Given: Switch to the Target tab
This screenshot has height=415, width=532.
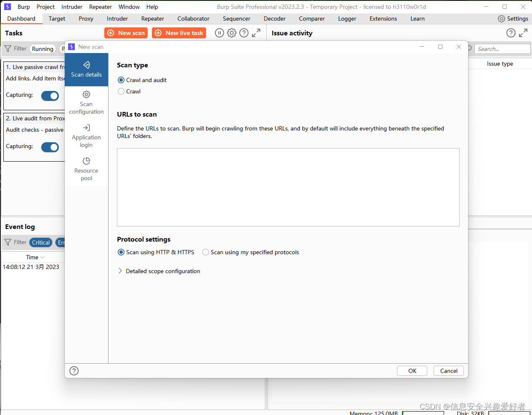Looking at the screenshot, I should [57, 19].
